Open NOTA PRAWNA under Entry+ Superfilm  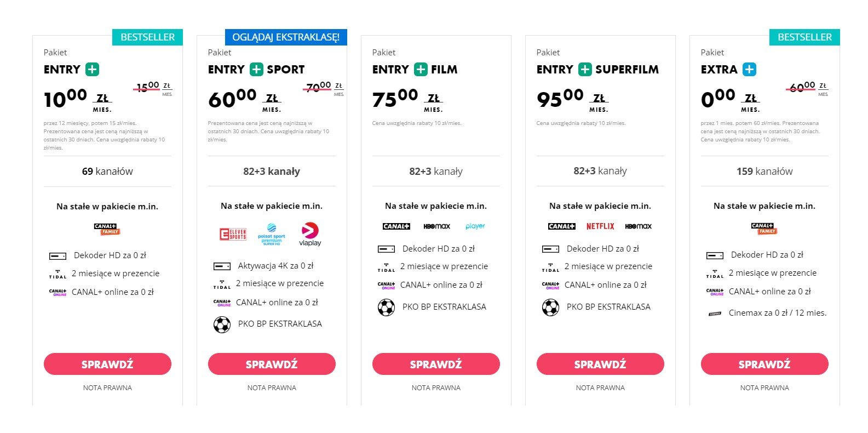(600, 388)
